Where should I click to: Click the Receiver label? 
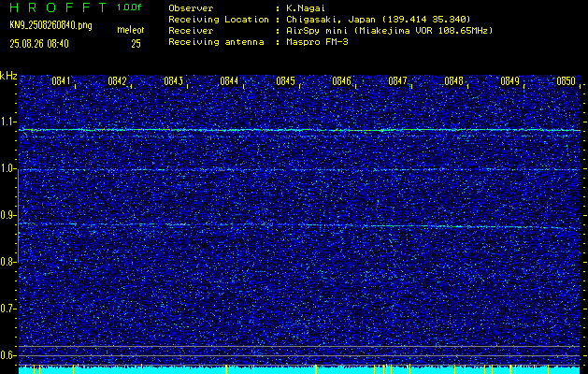coord(191,30)
